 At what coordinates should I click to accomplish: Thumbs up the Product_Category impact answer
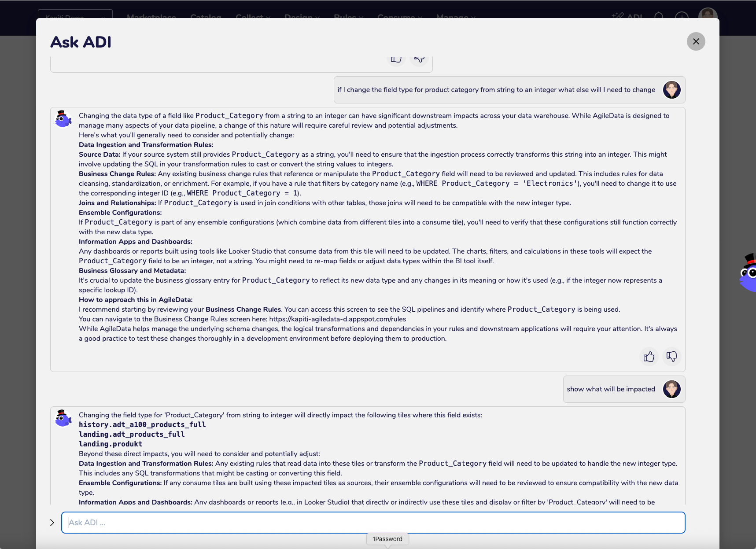click(x=649, y=357)
